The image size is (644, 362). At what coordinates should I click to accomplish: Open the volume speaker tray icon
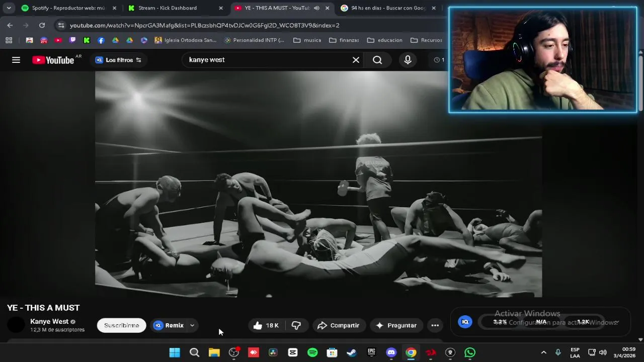click(603, 352)
